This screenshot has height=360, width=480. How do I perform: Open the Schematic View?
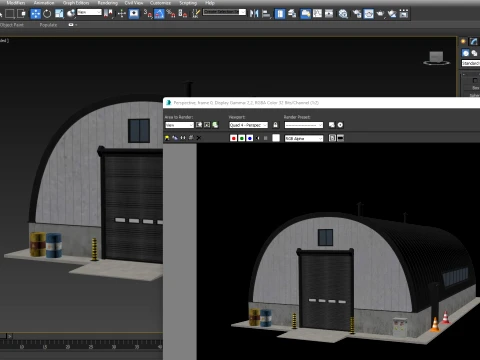pos(329,14)
